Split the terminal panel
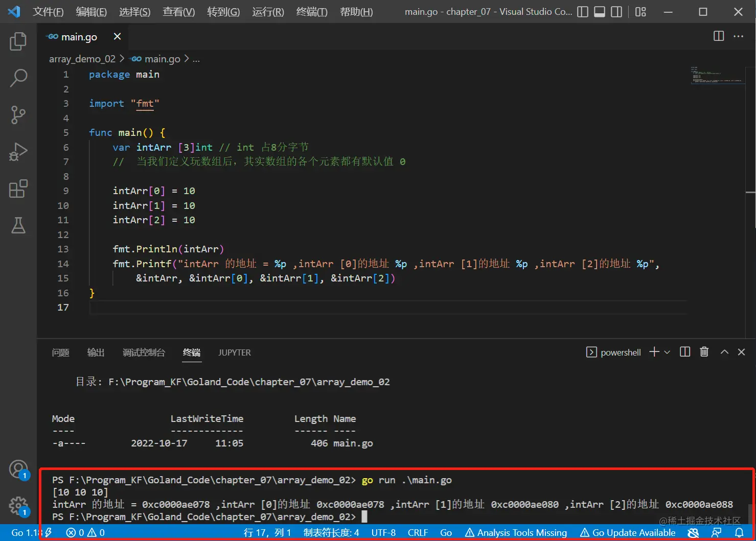Image resolution: width=756 pixels, height=541 pixels. click(685, 352)
